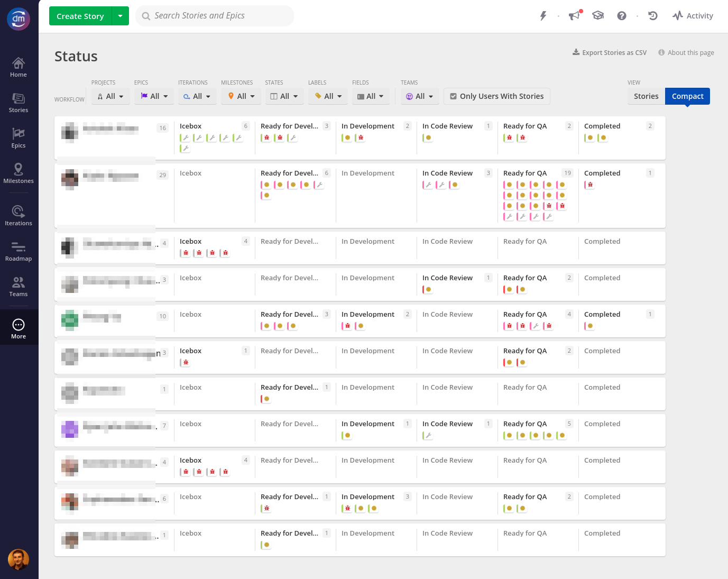
Task: Click the help question mark icon
Action: click(622, 16)
